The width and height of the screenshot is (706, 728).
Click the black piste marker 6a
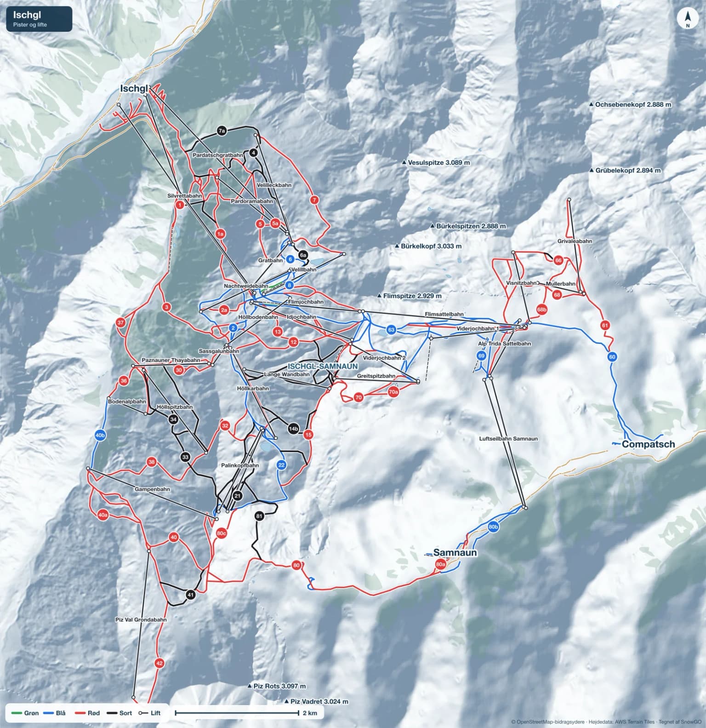(302, 255)
